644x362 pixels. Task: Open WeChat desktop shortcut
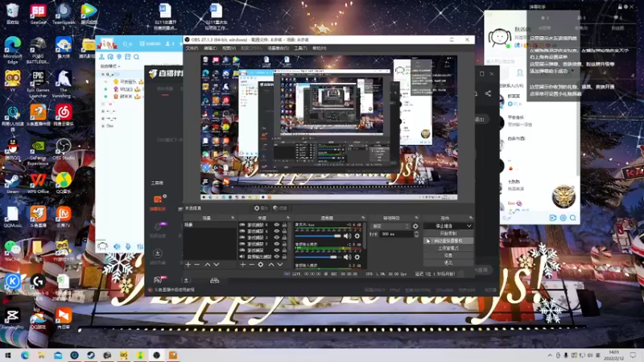click(x=12, y=250)
